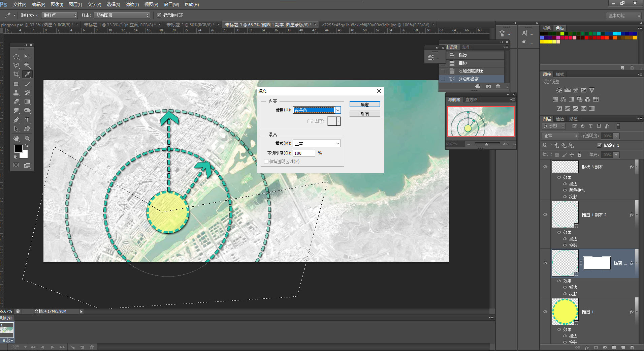The width and height of the screenshot is (644, 351).
Task: Hide the 形状 3 副本 layer
Action: tap(545, 167)
